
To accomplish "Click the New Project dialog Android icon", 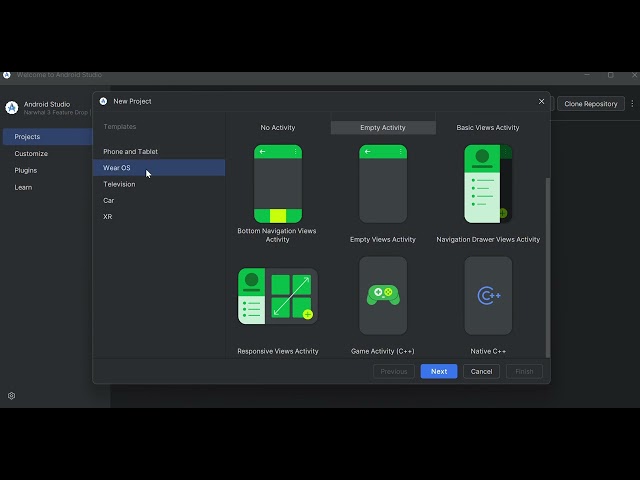I will 103,101.
